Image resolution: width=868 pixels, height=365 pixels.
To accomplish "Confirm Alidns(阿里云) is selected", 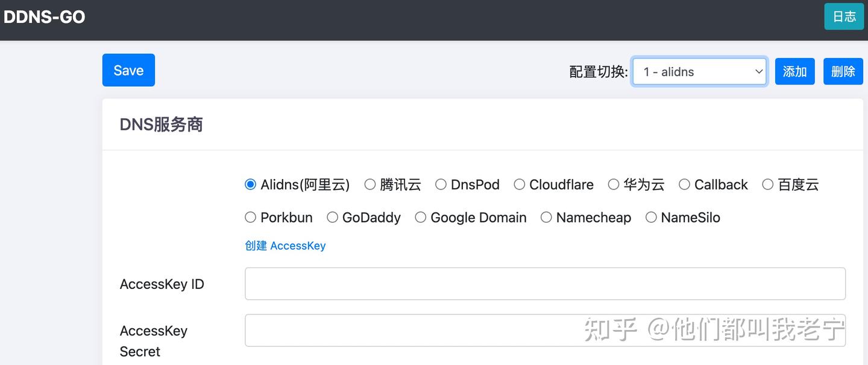I will [250, 185].
